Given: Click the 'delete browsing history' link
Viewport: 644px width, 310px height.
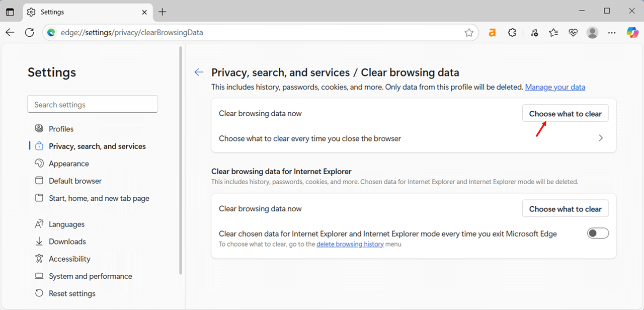Looking at the screenshot, I should [x=350, y=244].
